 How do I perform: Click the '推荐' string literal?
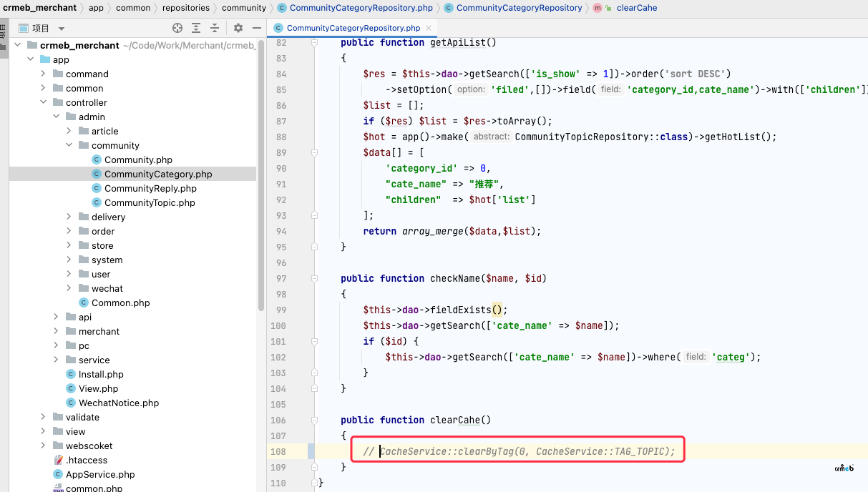[x=483, y=184]
